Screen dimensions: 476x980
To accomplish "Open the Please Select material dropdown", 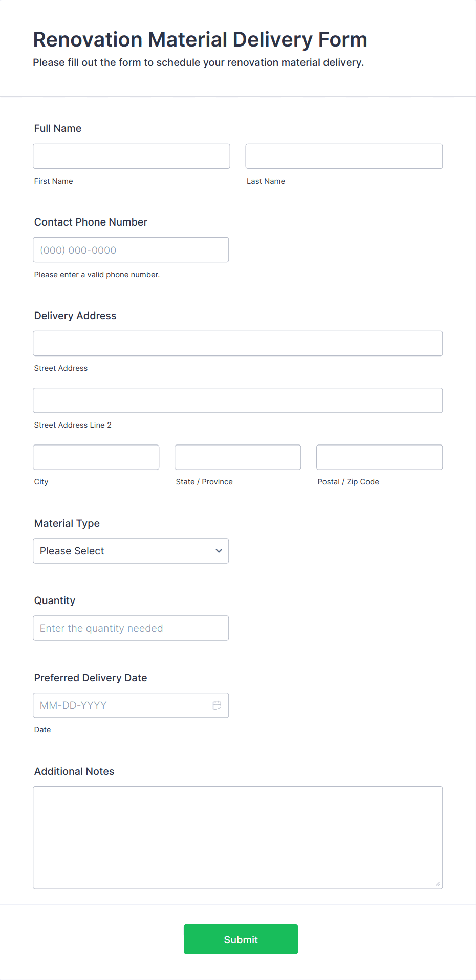I will [x=131, y=551].
